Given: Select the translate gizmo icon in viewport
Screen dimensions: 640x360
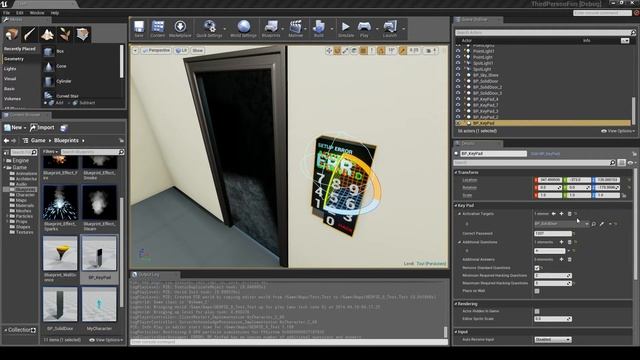Looking at the screenshot, I should coord(329,51).
